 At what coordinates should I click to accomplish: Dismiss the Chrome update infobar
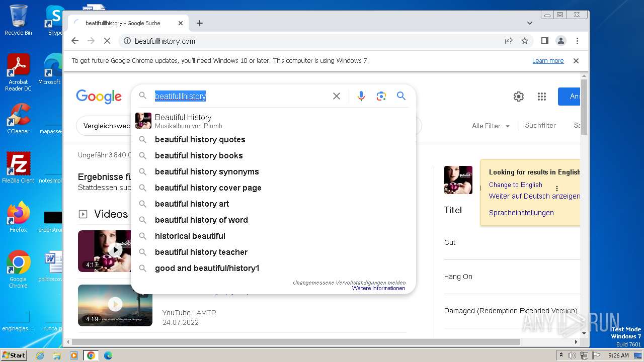tap(576, 61)
